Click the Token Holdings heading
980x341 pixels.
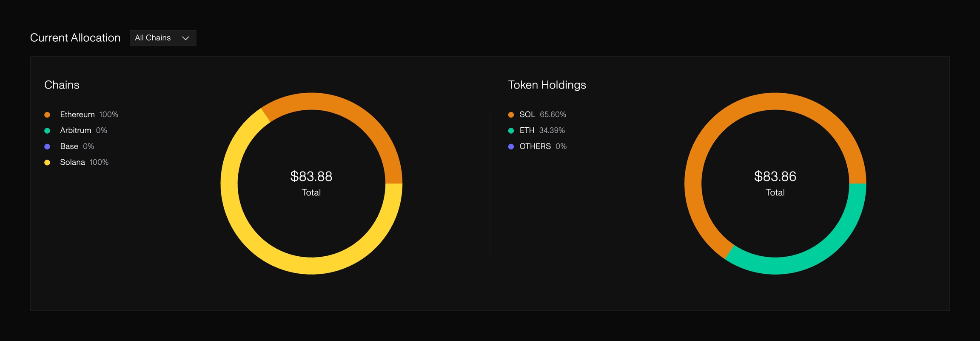(547, 85)
